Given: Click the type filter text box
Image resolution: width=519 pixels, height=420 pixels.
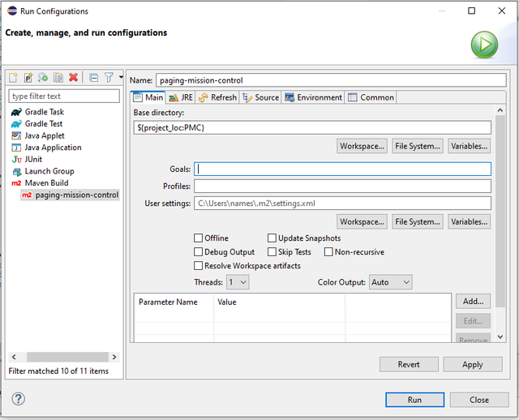Looking at the screenshot, I should pyautogui.click(x=64, y=96).
